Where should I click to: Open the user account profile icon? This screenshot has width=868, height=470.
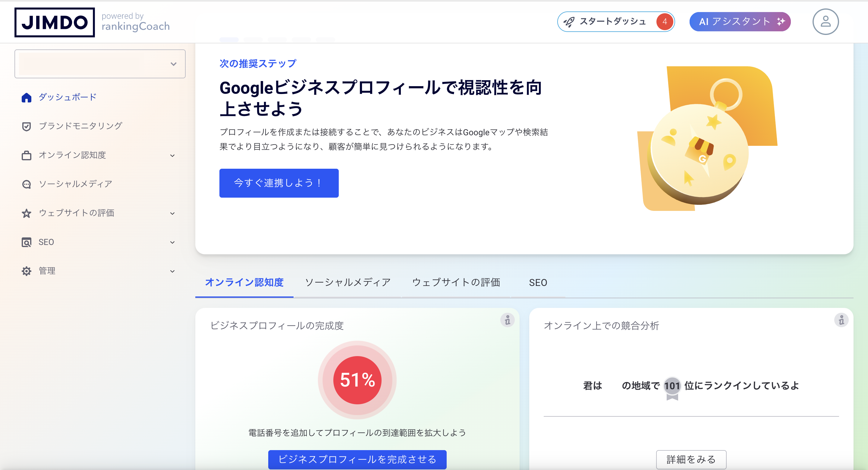pos(825,22)
